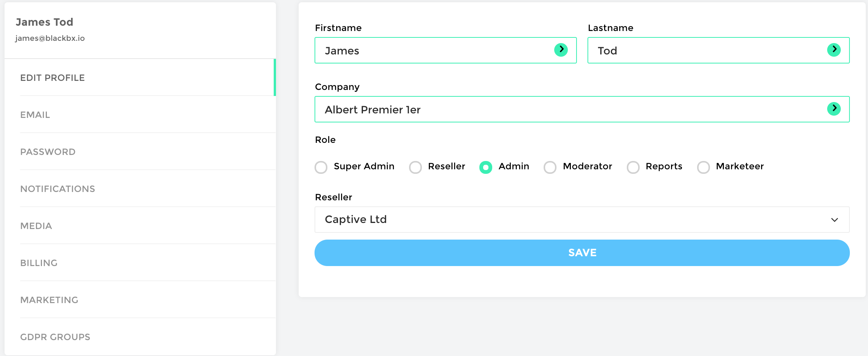Select the Admin role radio button
The image size is (868, 356).
point(486,167)
